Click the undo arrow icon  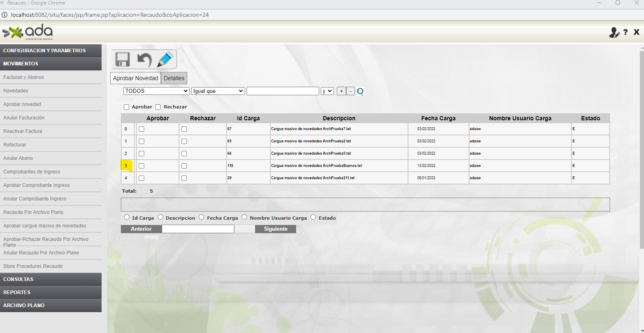pos(144,60)
